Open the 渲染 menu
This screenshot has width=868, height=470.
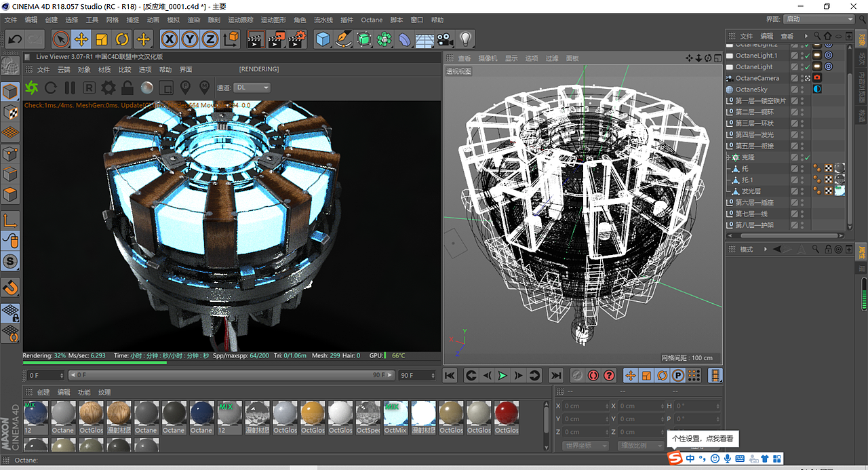coord(194,20)
